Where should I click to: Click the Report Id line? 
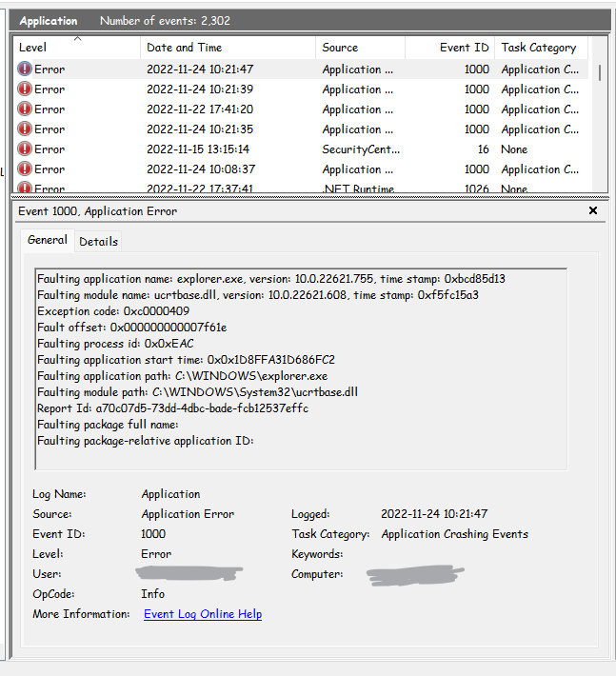click(x=173, y=408)
